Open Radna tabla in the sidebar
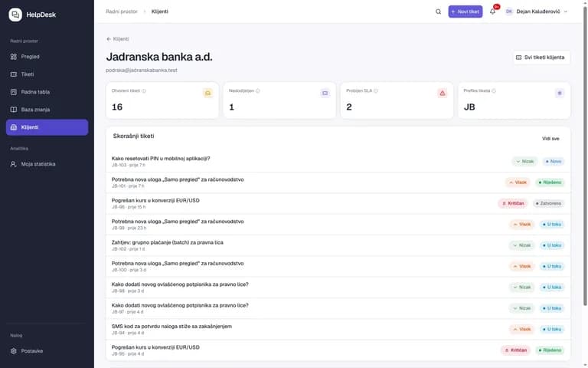Image resolution: width=588 pixels, height=368 pixels. [47, 92]
